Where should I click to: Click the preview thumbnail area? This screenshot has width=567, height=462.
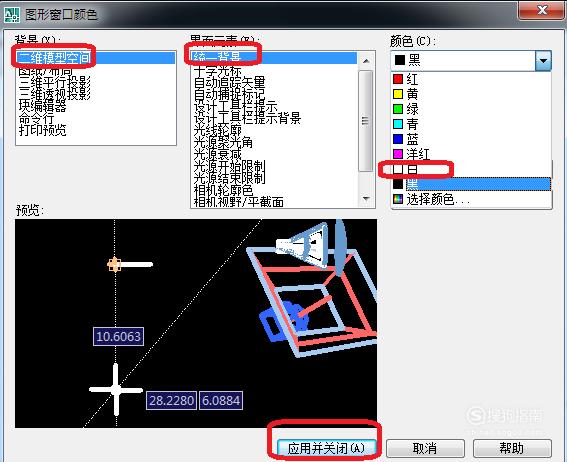pyautogui.click(x=196, y=323)
